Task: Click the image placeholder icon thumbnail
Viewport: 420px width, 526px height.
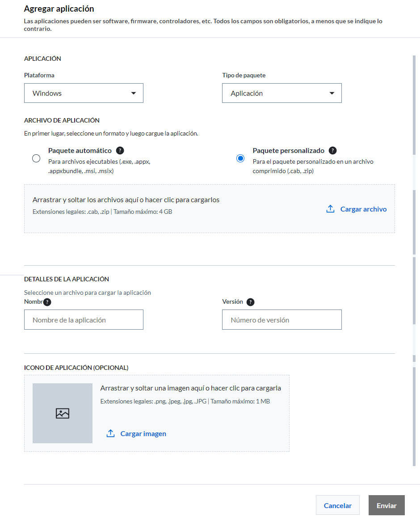Action: coord(63,413)
